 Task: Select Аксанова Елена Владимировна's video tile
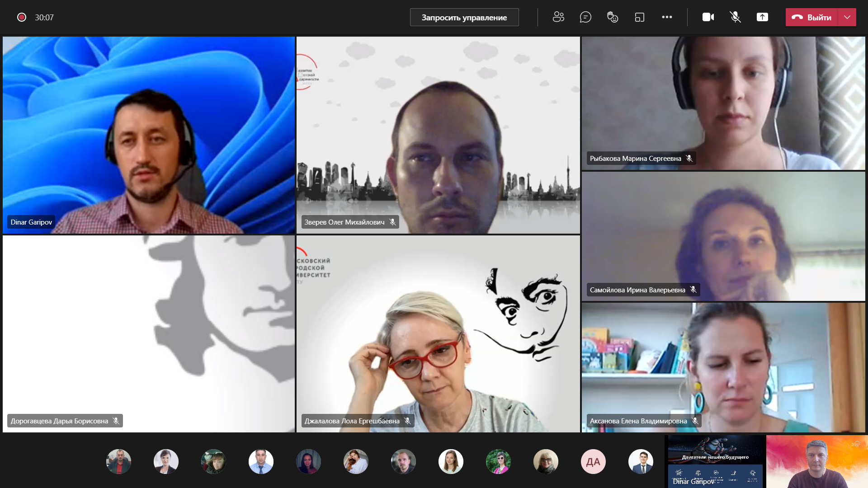pyautogui.click(x=723, y=367)
